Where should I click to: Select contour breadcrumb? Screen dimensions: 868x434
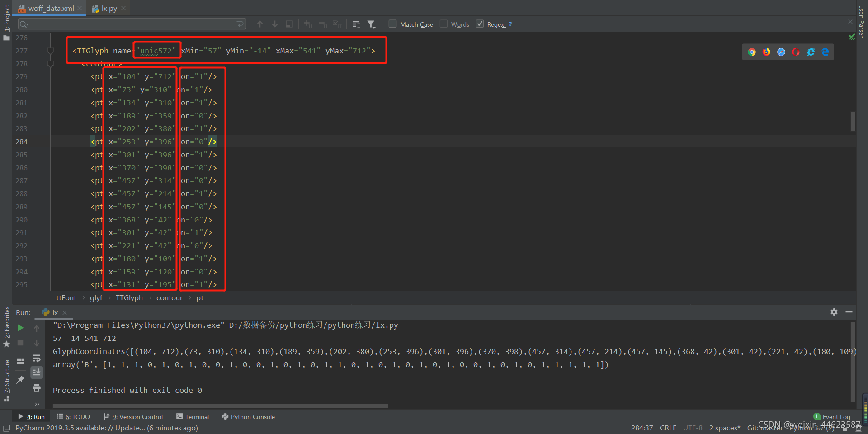[x=169, y=297]
